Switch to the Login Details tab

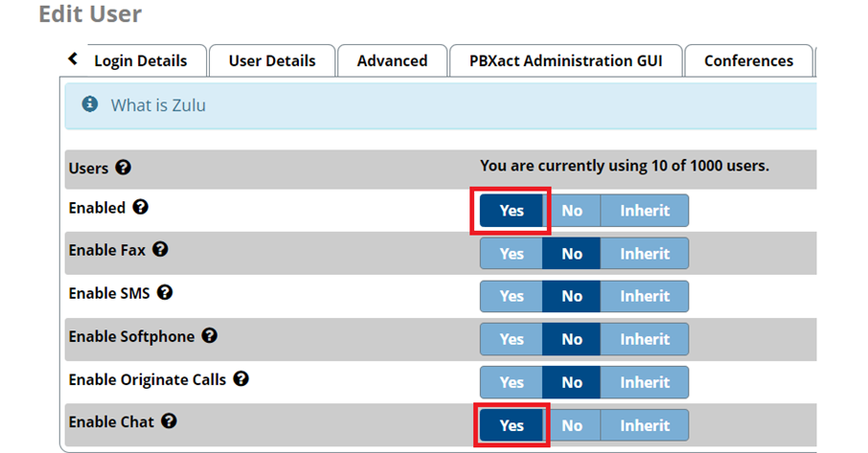140,60
